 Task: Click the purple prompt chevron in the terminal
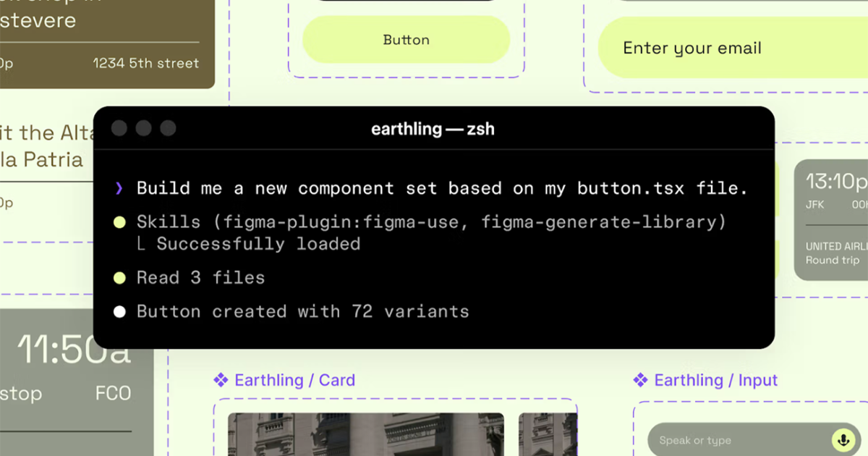[x=119, y=189]
